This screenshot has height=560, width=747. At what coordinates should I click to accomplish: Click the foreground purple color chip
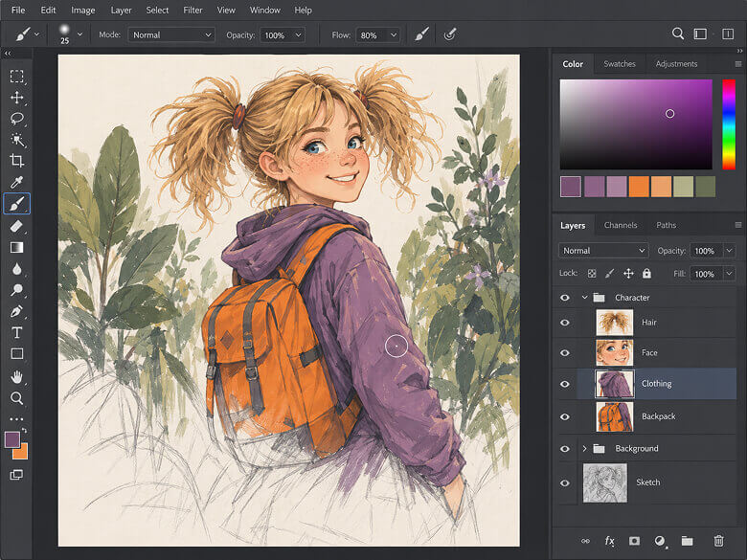pos(11,439)
